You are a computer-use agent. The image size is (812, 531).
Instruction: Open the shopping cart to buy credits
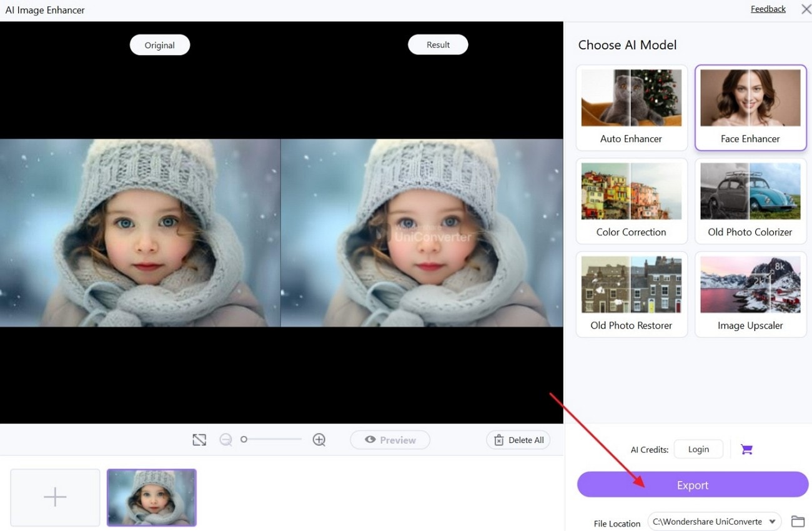746,449
